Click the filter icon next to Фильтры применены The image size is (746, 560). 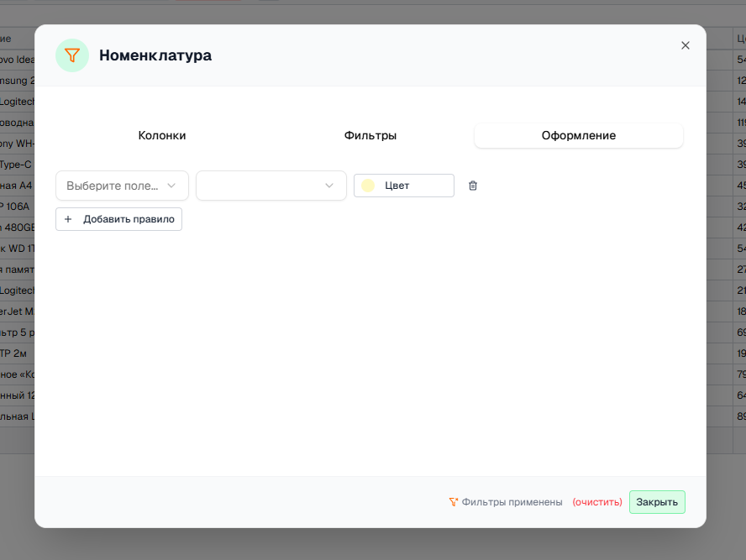click(x=454, y=502)
